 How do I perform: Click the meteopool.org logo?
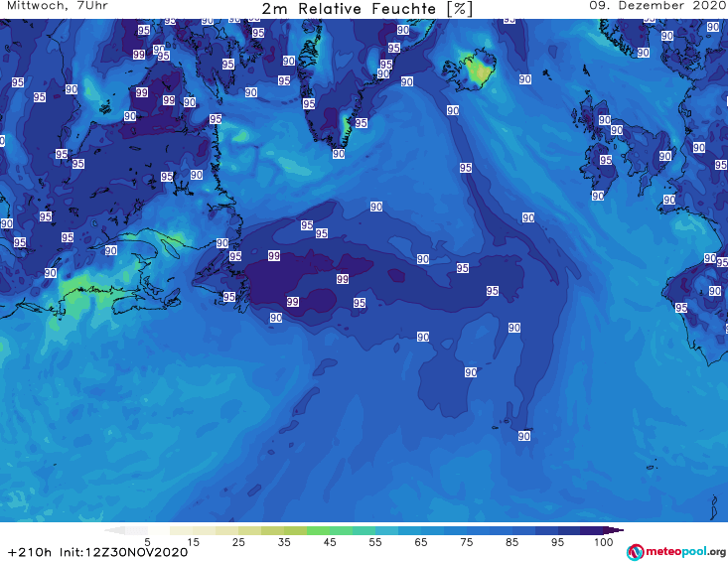click(x=676, y=552)
